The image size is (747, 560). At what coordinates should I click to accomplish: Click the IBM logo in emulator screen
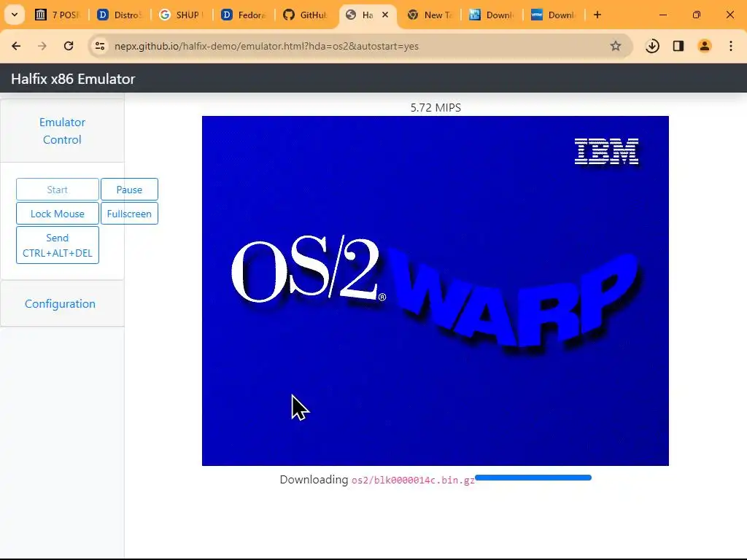606,152
